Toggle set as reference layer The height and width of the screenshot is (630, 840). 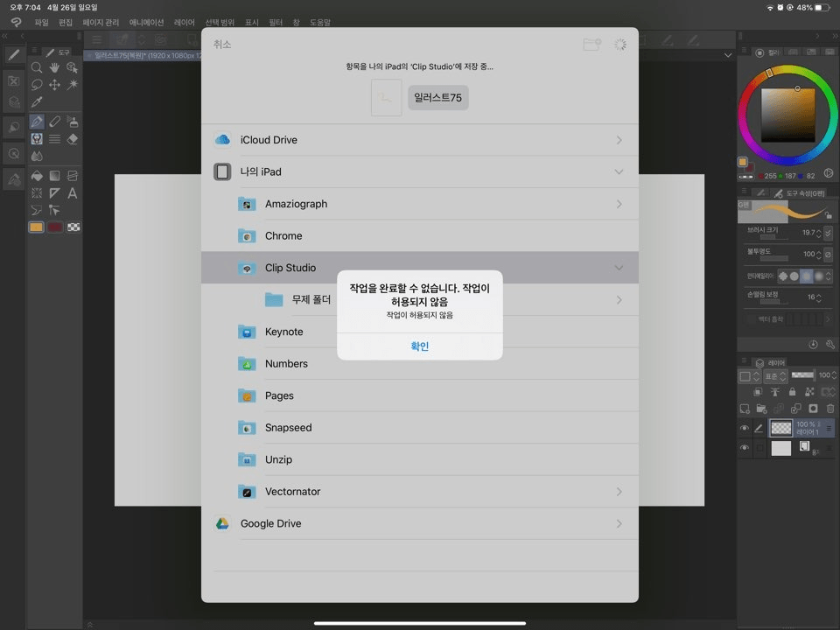(775, 392)
